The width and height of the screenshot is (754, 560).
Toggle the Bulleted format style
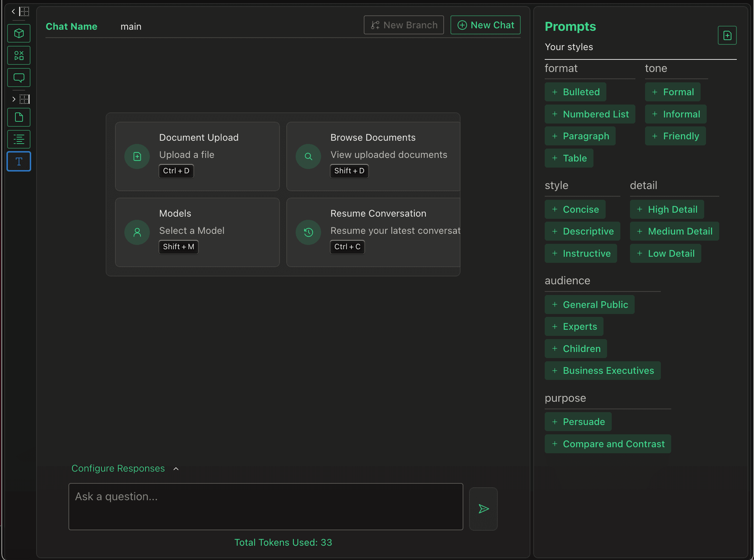pos(575,92)
